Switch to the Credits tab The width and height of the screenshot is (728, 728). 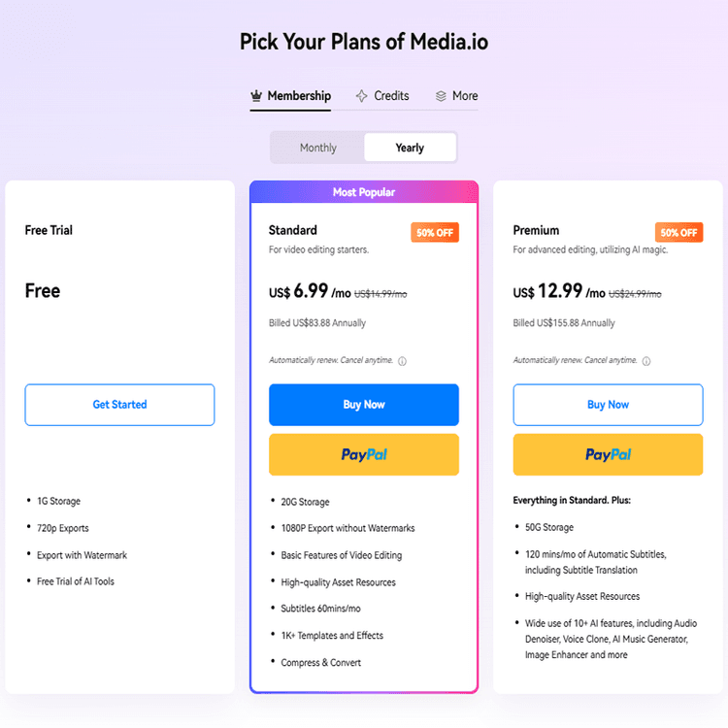(391, 96)
